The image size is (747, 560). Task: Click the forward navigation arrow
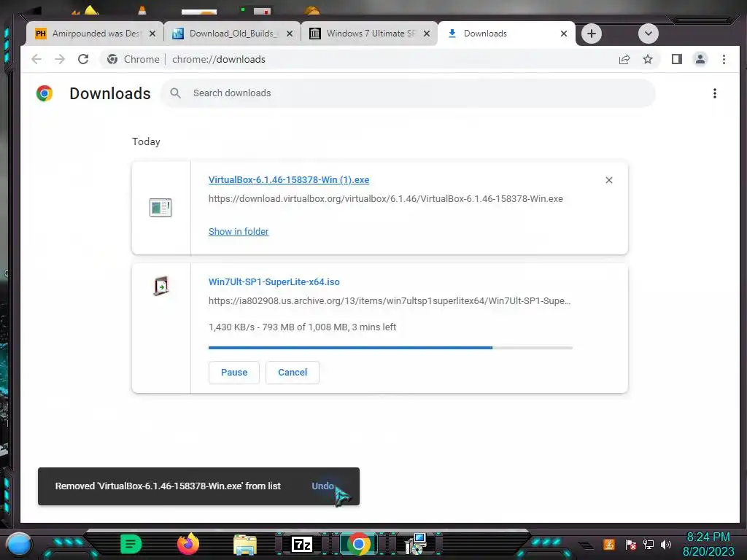point(60,59)
